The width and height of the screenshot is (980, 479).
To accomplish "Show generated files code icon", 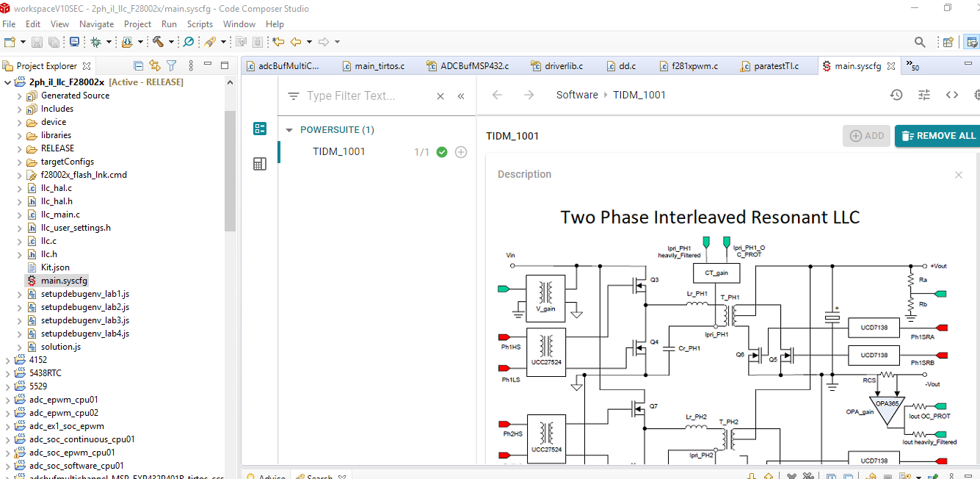I will click(952, 95).
